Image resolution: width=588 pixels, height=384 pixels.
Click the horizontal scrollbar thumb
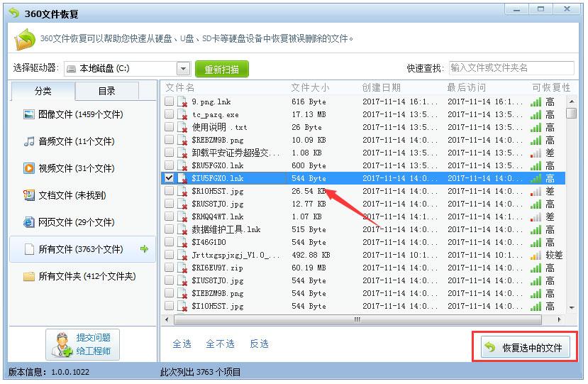[357, 320]
